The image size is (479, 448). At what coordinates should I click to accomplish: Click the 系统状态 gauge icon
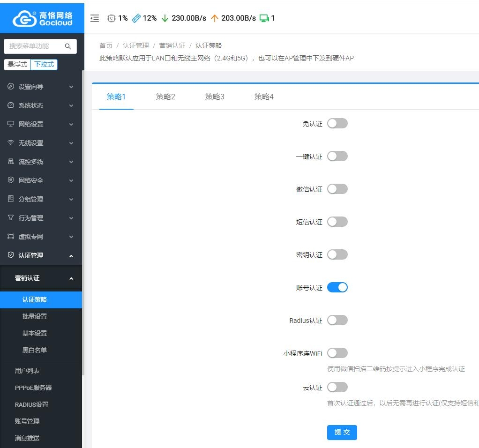(x=11, y=105)
